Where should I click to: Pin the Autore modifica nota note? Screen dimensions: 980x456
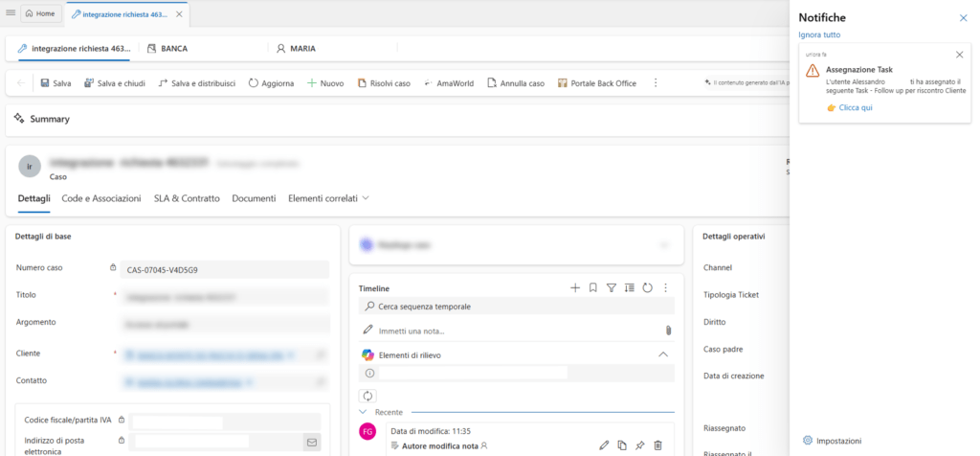639,445
